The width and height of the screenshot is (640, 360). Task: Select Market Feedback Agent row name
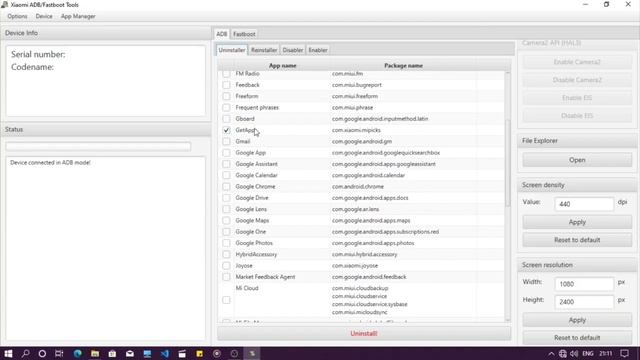pos(265,277)
